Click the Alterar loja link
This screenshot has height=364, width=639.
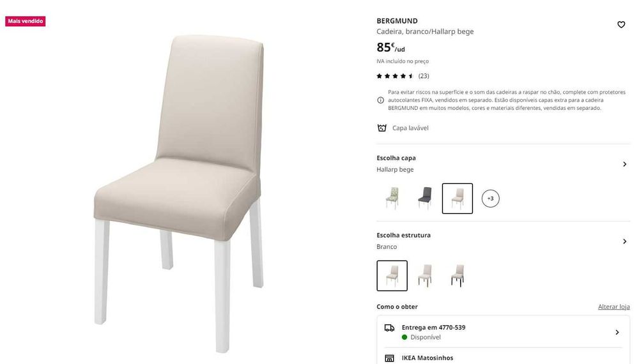point(613,307)
